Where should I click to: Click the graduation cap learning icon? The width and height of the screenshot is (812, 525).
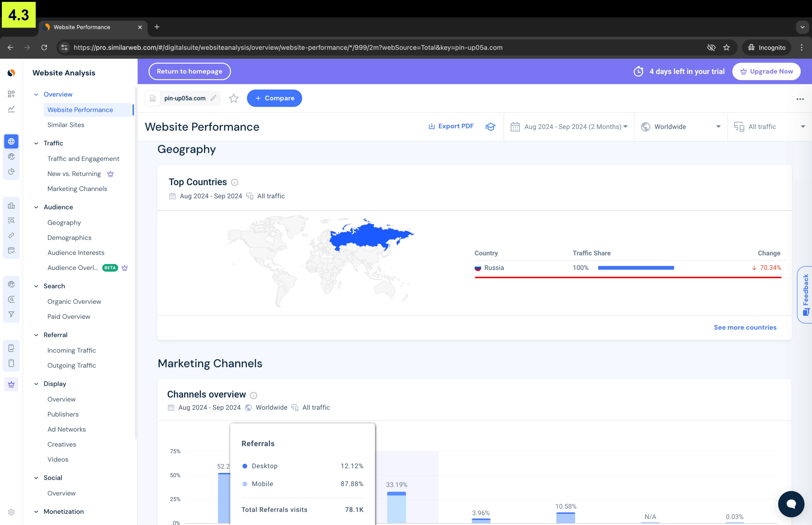(490, 127)
